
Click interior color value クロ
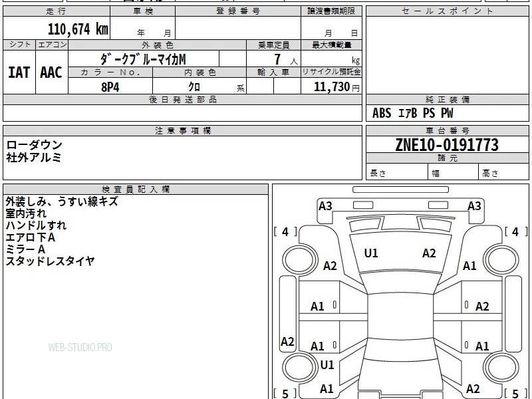click(194, 87)
